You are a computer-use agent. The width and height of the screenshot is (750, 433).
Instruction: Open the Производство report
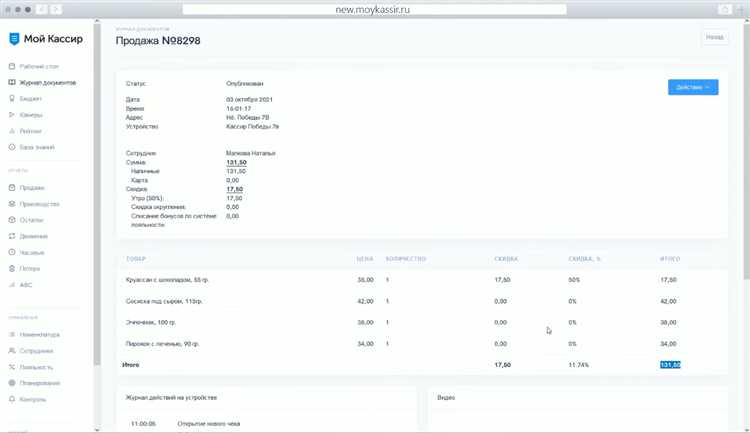39,204
